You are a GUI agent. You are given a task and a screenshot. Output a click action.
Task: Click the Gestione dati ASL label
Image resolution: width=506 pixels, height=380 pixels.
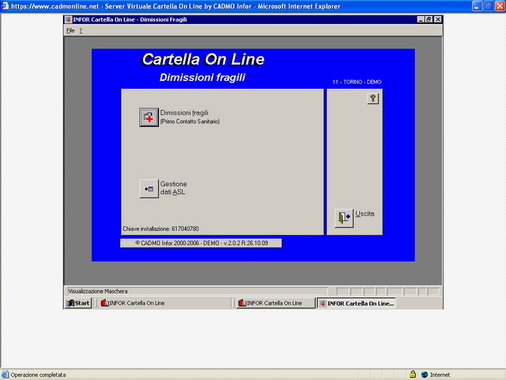coord(173,188)
